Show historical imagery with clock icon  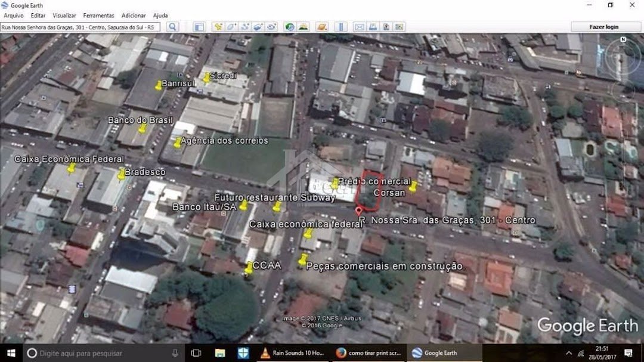pyautogui.click(x=290, y=27)
